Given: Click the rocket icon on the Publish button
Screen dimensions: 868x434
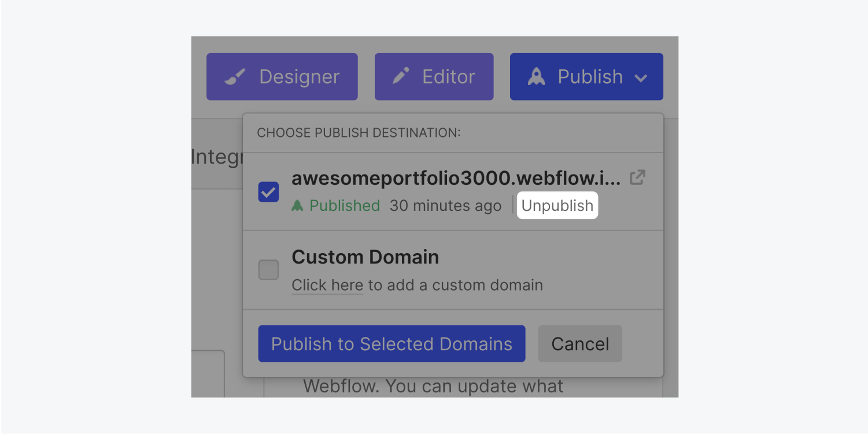Looking at the screenshot, I should [x=537, y=76].
